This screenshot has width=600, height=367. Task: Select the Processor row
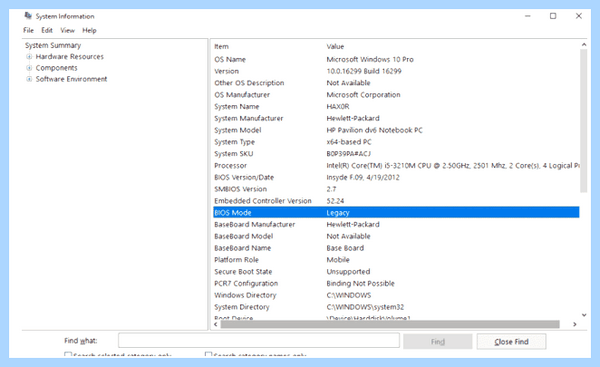[x=396, y=166]
